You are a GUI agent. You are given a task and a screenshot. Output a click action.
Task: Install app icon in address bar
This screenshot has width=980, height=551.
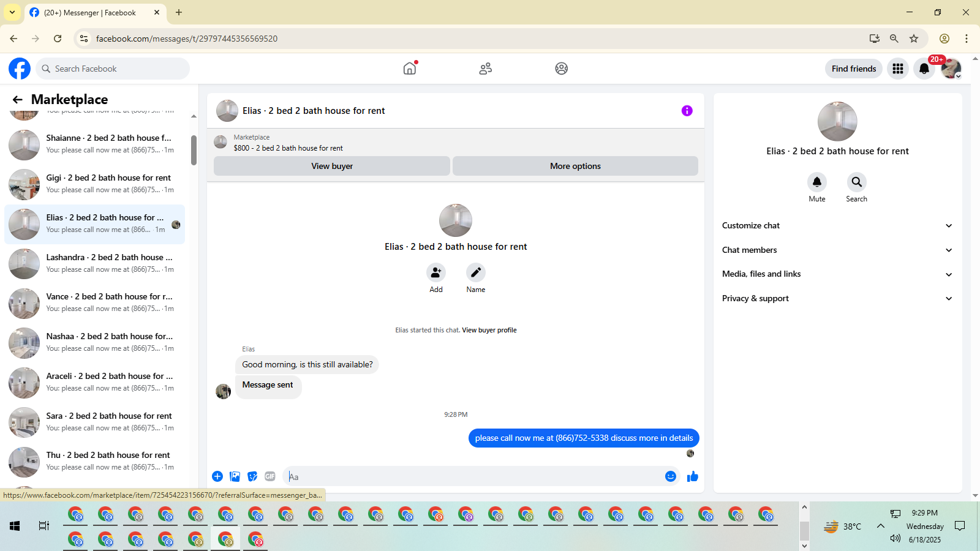pos(875,39)
